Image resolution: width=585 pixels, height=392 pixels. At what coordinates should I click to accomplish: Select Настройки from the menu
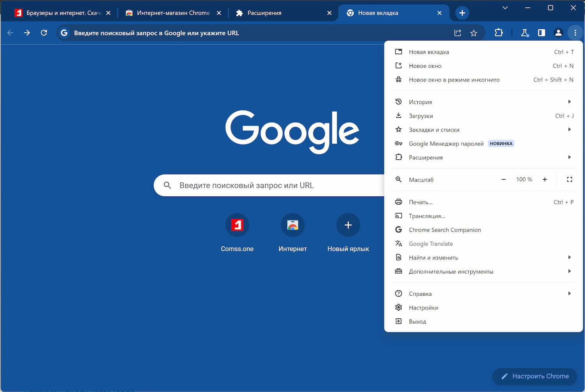424,308
